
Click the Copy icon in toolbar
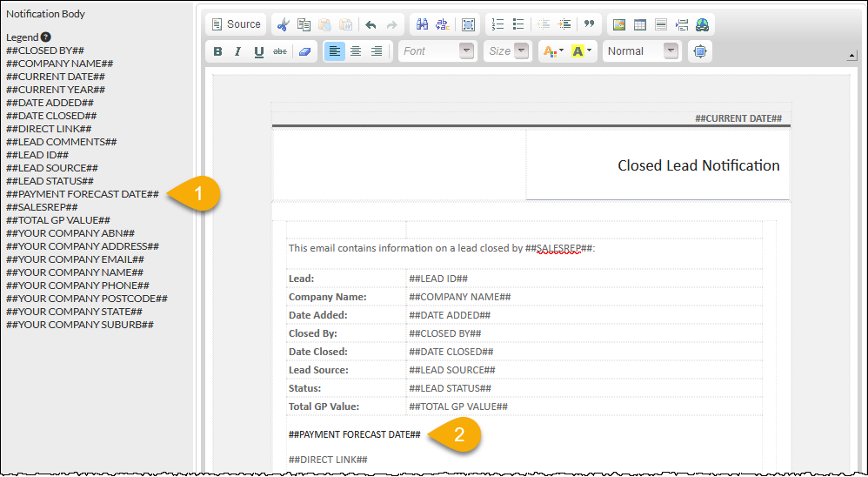304,24
